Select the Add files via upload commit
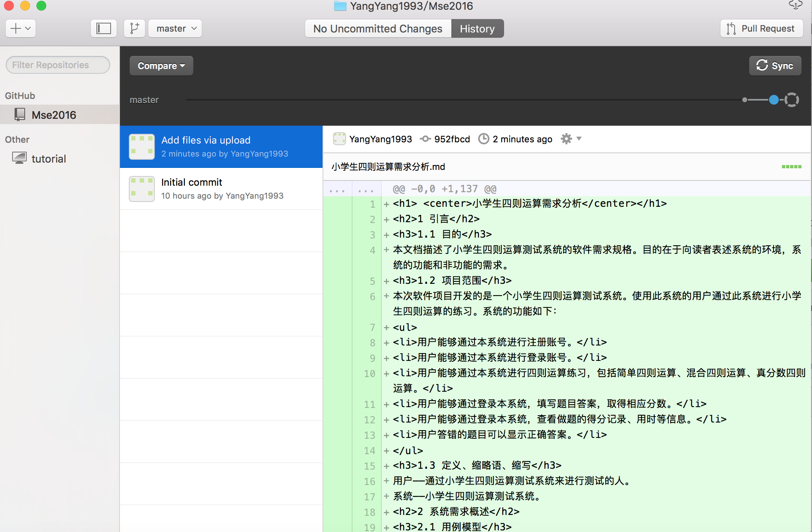The image size is (812, 532). click(221, 146)
